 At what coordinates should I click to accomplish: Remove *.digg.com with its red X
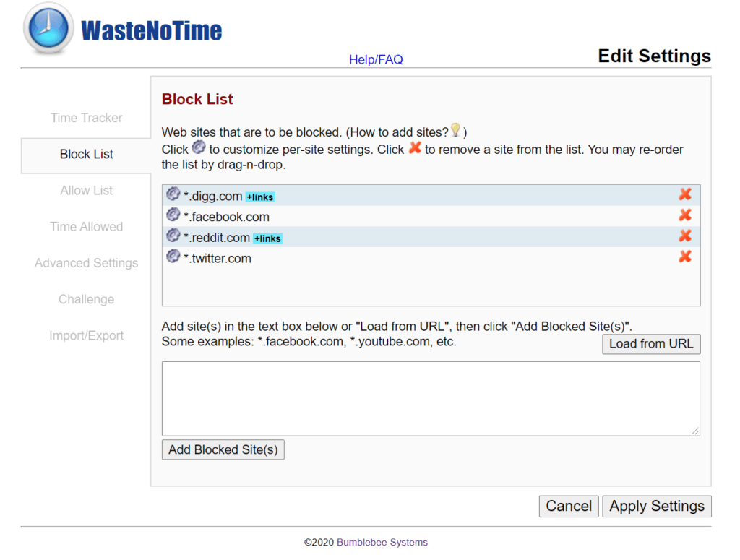tap(685, 194)
